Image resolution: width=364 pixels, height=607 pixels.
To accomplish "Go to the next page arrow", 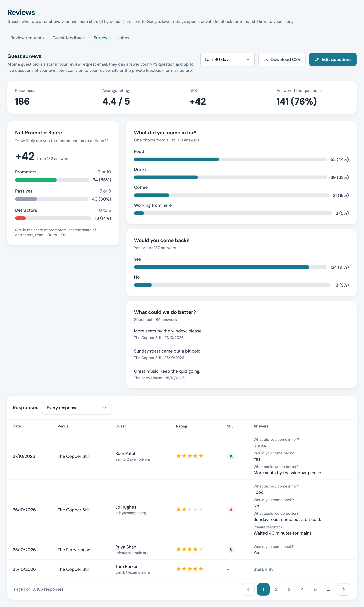I will tap(343, 589).
